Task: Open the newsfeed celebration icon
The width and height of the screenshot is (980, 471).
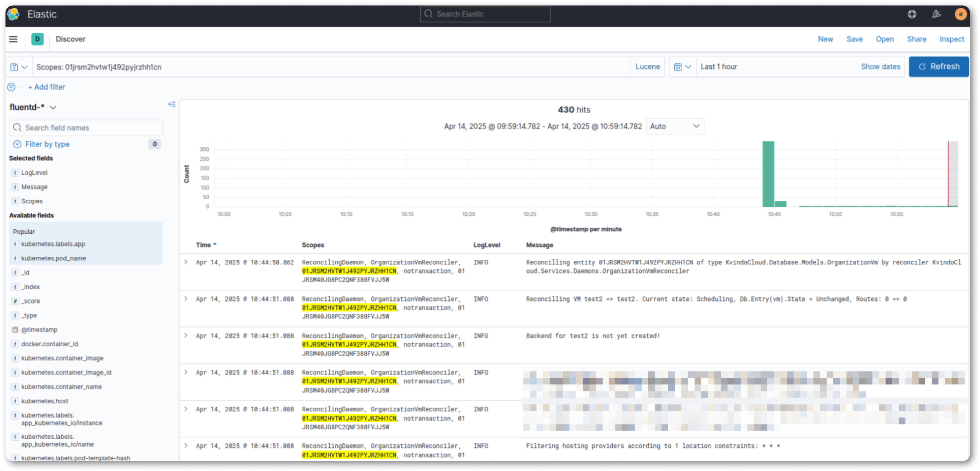Action: tap(936, 14)
